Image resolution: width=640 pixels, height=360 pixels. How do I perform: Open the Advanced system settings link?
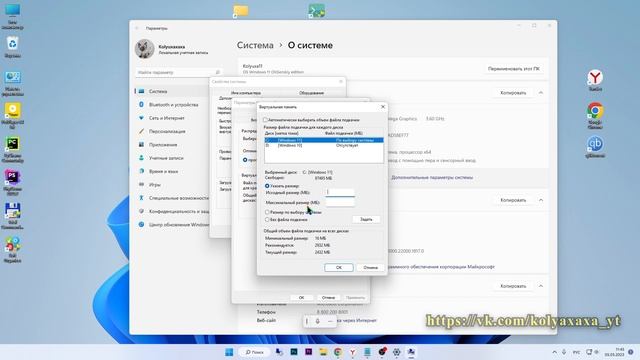[432, 178]
